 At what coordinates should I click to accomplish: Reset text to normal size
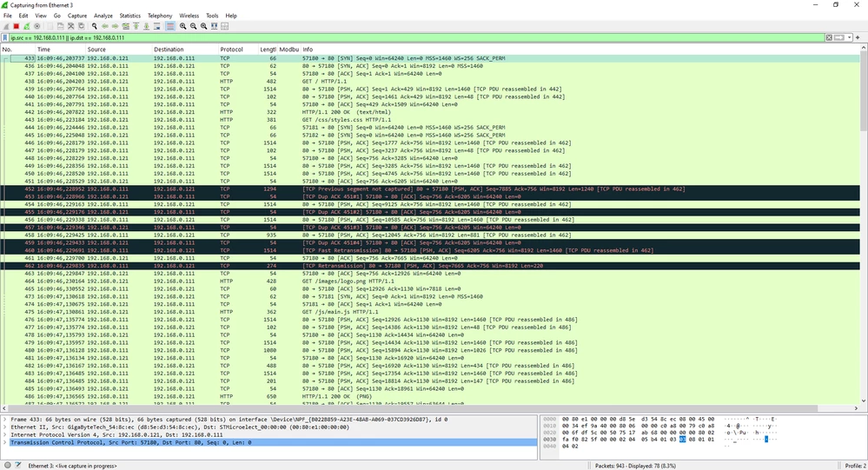(203, 26)
